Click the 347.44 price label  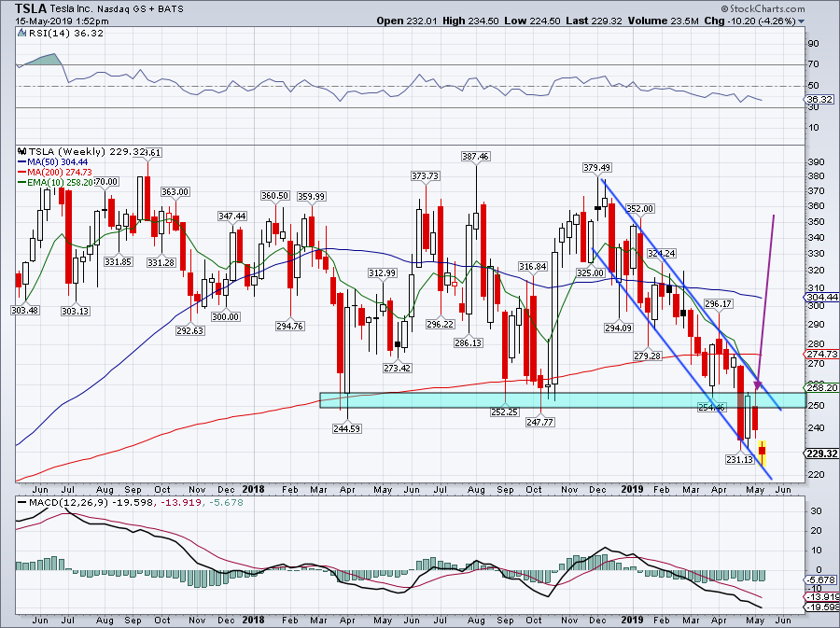(232, 216)
